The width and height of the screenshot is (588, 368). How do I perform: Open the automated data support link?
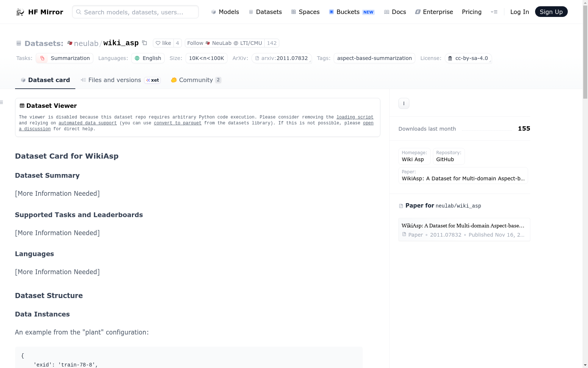(87, 123)
